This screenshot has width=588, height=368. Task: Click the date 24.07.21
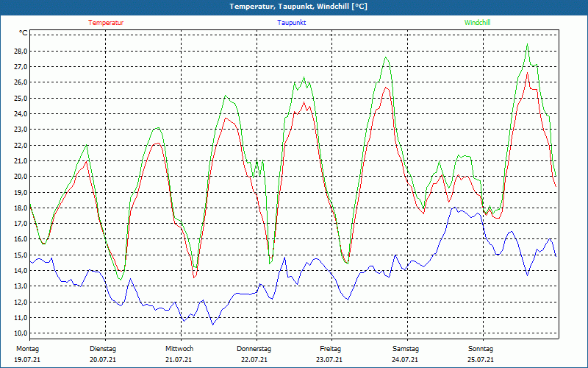coord(405,360)
